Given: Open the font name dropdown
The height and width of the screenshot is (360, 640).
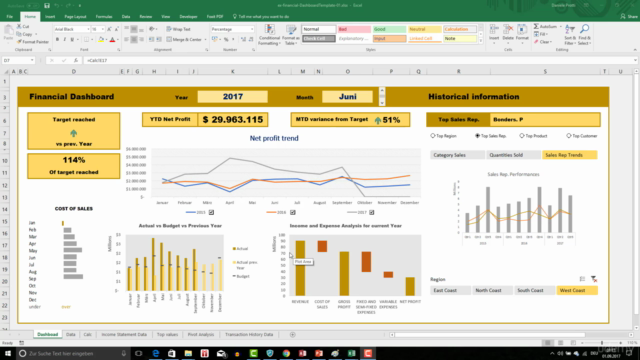Looking at the screenshot, I should point(88,29).
